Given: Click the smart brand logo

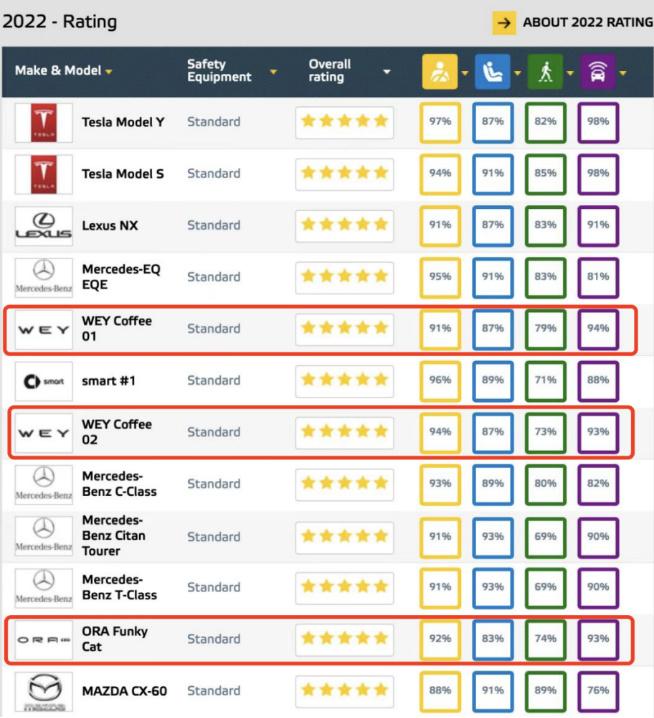Looking at the screenshot, I should tap(44, 381).
